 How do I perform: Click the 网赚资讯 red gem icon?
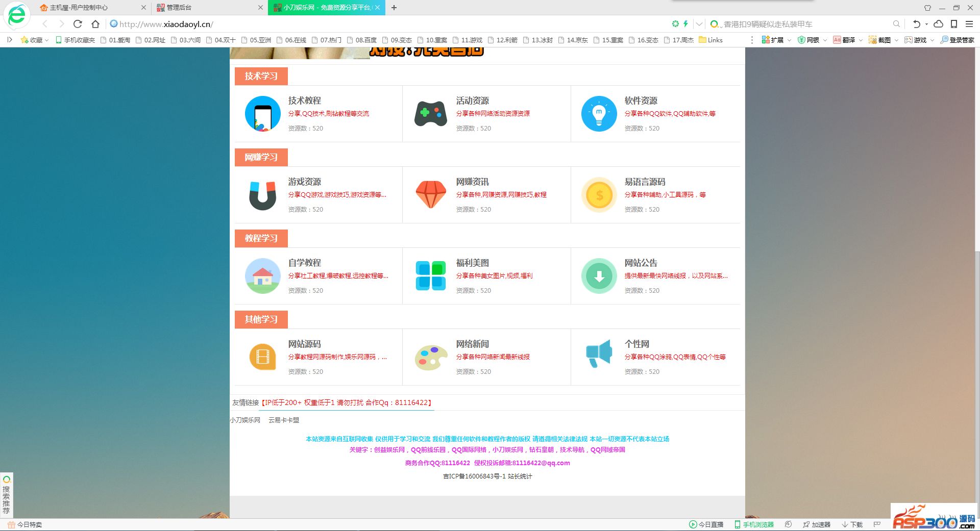point(431,195)
